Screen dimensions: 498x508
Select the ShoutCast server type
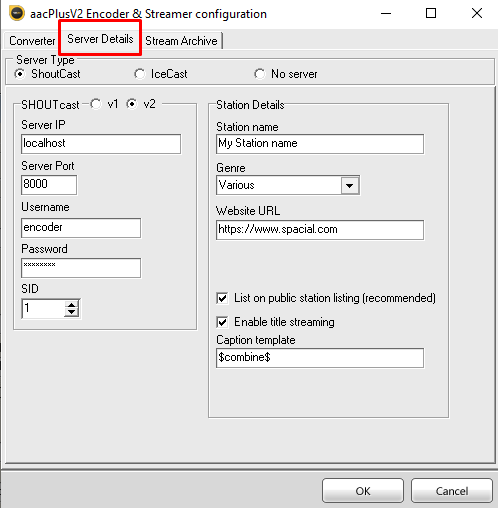[x=20, y=74]
